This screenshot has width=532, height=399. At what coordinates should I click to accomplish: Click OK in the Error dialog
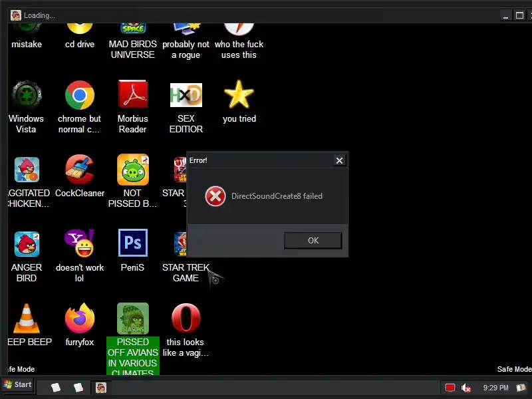pyautogui.click(x=313, y=241)
